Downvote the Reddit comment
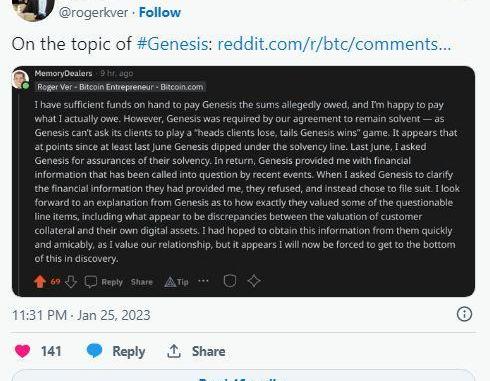Image resolution: width=490 pixels, height=381 pixels. point(71,282)
